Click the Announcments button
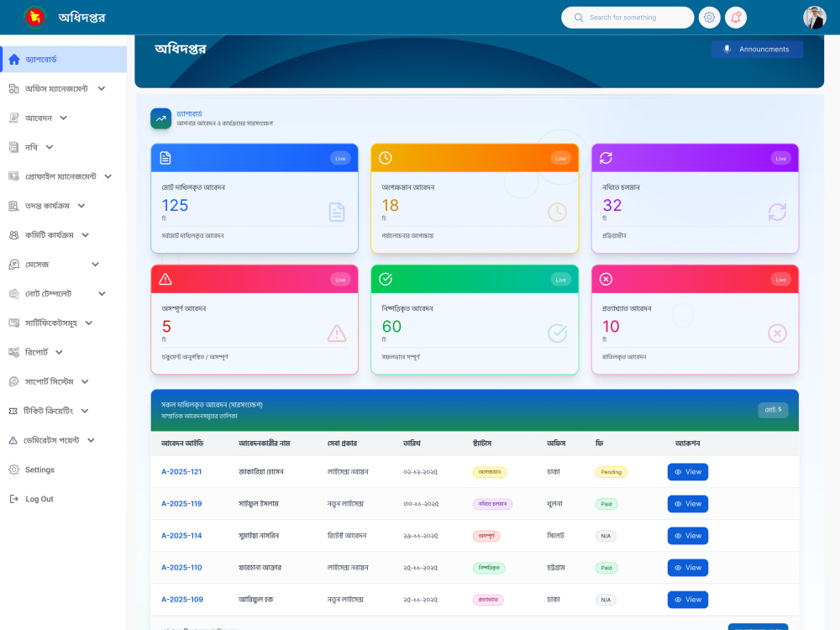Image resolution: width=840 pixels, height=630 pixels. coord(757,50)
